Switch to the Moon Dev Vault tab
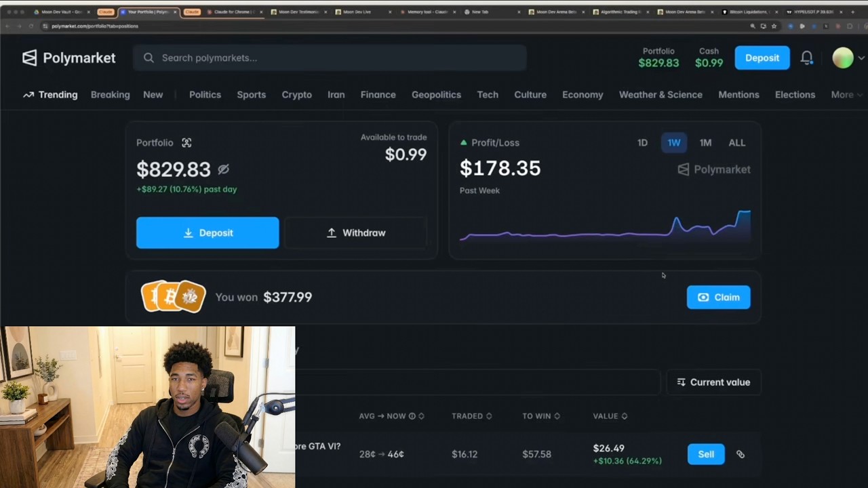The width and height of the screenshot is (868, 488). click(x=62, y=12)
